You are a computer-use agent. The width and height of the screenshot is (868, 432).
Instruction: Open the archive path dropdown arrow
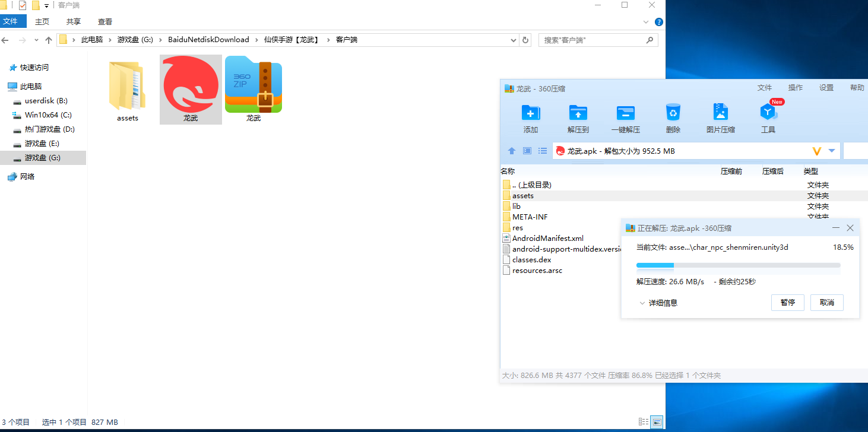click(832, 151)
